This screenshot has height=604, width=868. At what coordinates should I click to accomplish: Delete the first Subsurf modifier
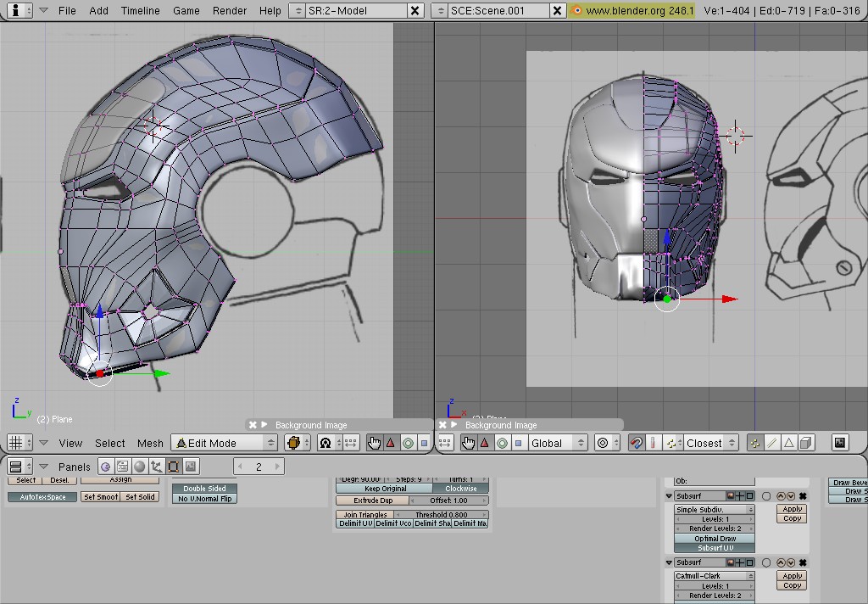[x=803, y=496]
